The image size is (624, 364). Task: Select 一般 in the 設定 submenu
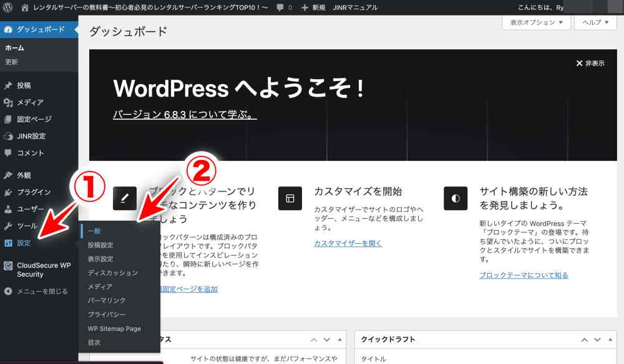tap(94, 231)
